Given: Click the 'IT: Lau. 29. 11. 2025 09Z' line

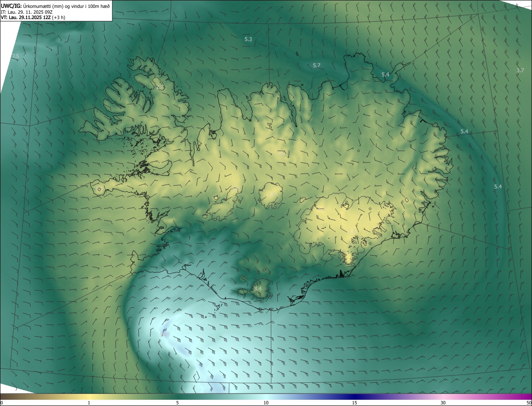Looking at the screenshot, I should pos(27,12).
